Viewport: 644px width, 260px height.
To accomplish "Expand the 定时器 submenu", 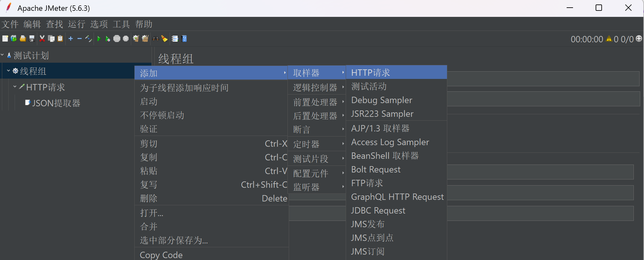I will coord(317,144).
